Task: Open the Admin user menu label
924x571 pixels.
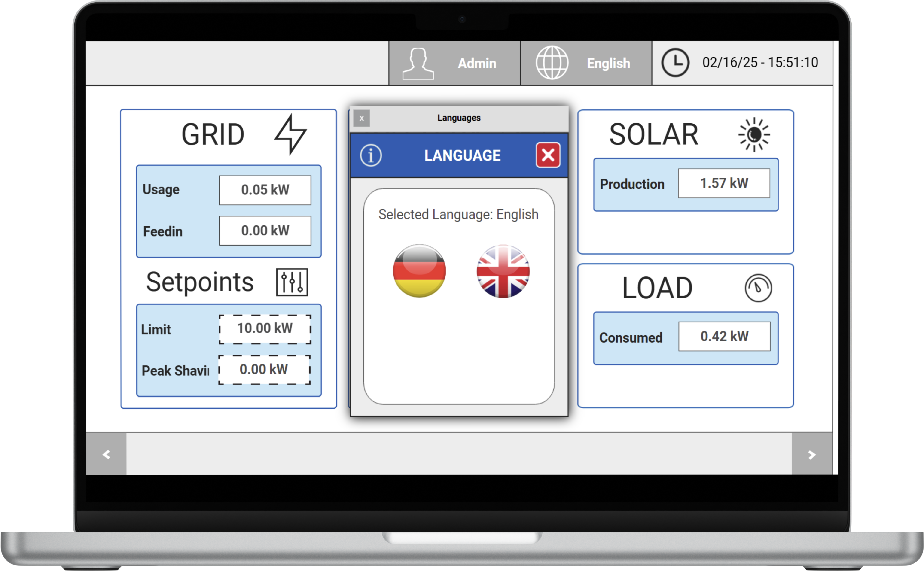Action: pos(477,64)
